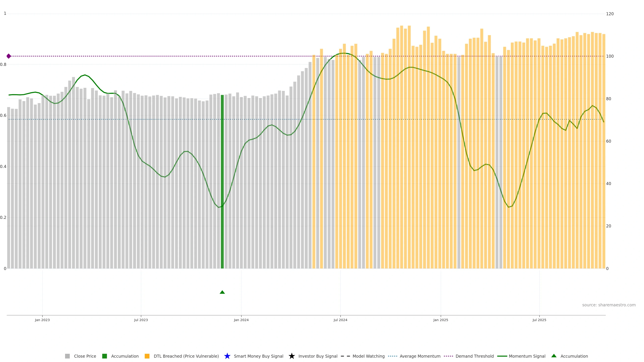Click the dotted Average Momentum legend line
Viewport: 644px width, 362px height.
click(x=392, y=356)
